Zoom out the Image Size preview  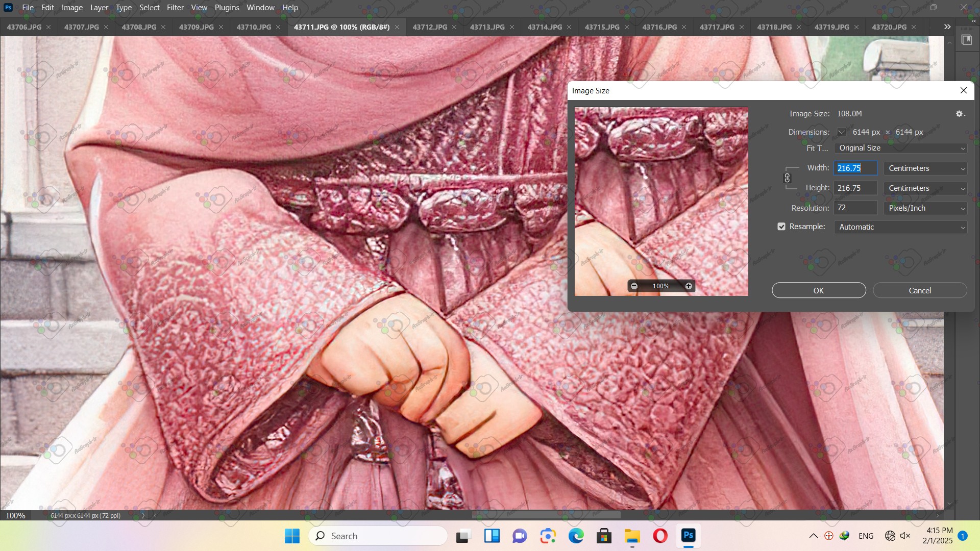pyautogui.click(x=634, y=286)
